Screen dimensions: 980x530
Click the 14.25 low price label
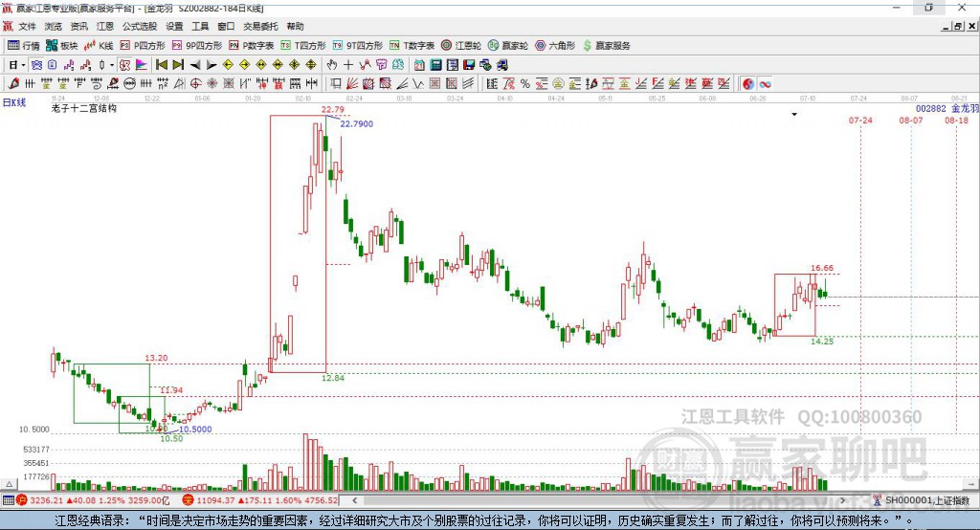click(822, 342)
